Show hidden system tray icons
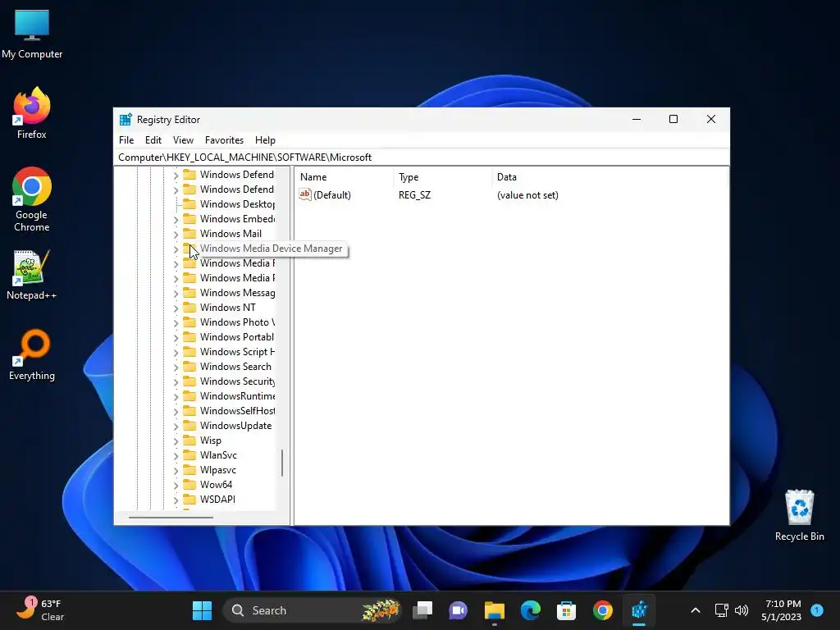 click(x=696, y=610)
